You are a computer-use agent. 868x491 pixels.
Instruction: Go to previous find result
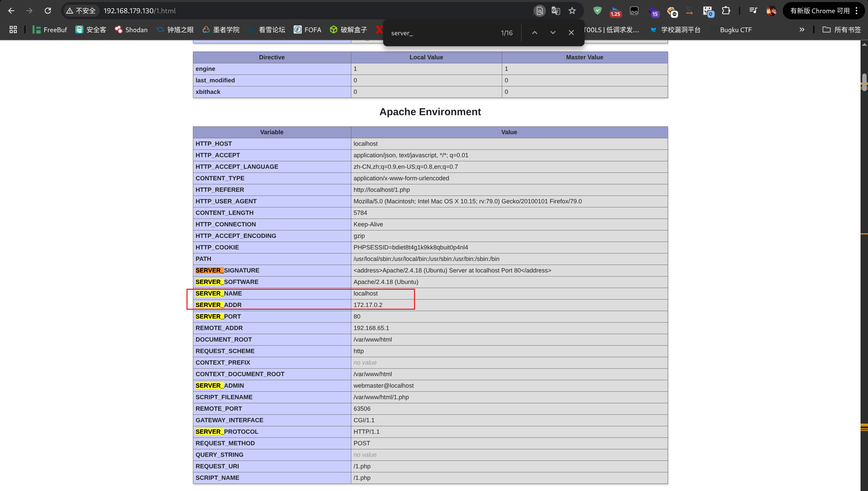click(x=535, y=33)
